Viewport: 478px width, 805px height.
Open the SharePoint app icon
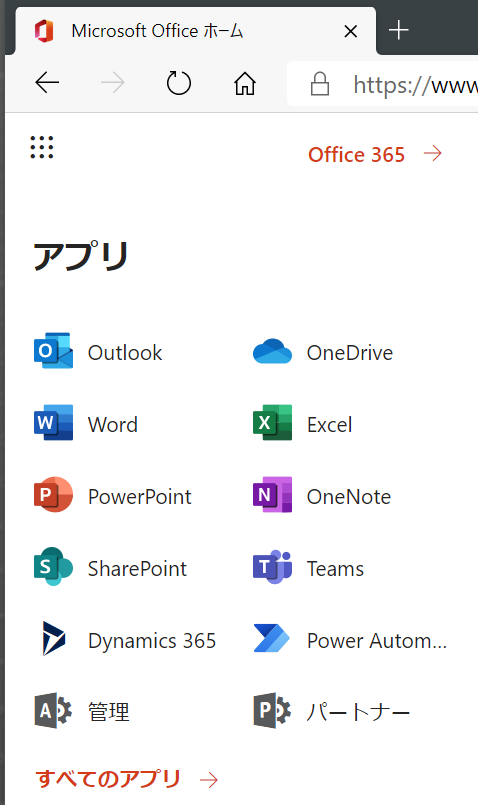coord(53,567)
